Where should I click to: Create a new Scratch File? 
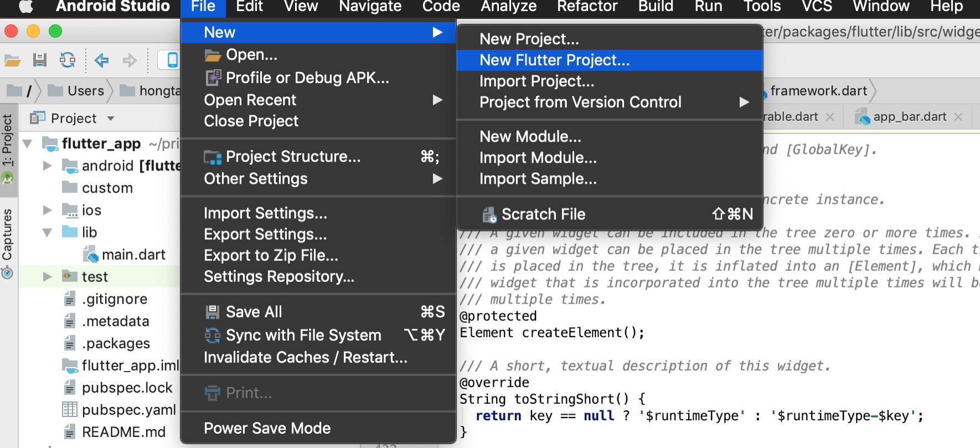click(610, 214)
